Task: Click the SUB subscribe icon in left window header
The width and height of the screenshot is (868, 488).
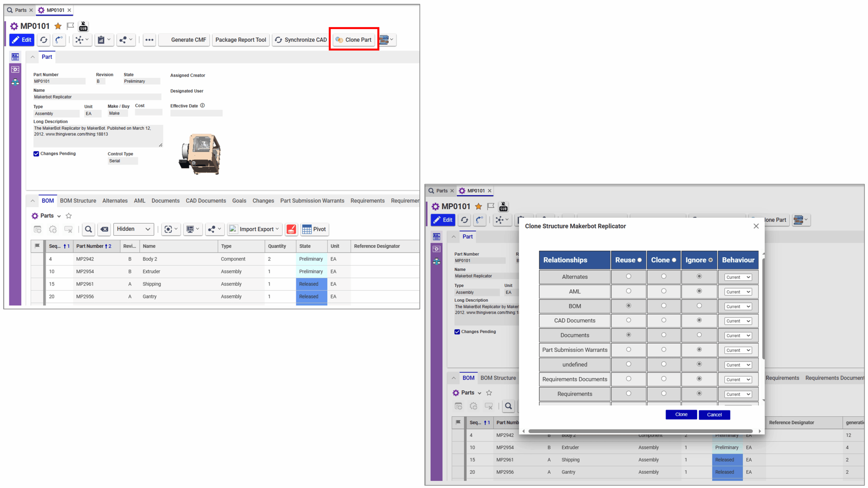Action: coord(83,26)
